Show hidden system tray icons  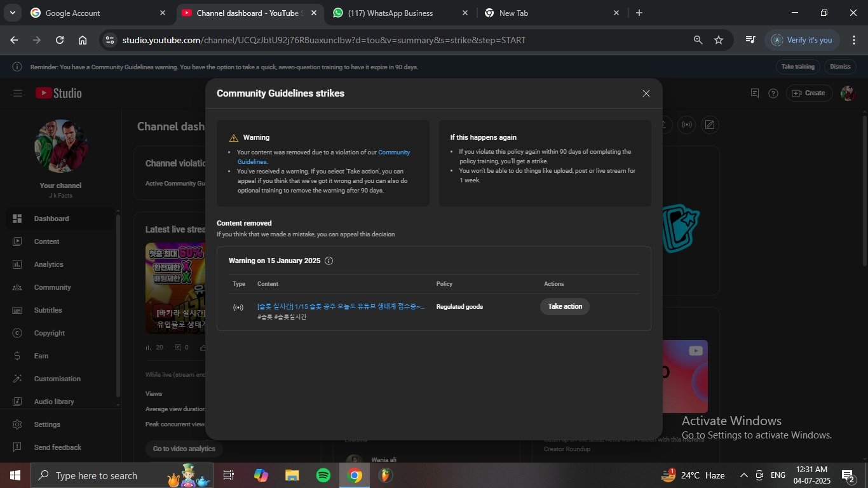click(x=743, y=475)
